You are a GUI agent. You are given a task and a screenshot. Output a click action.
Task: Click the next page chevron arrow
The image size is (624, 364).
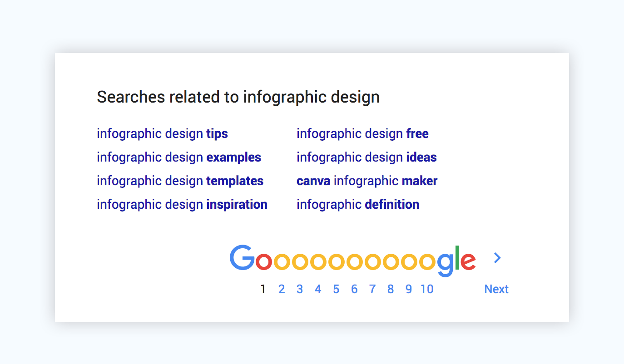[497, 258]
